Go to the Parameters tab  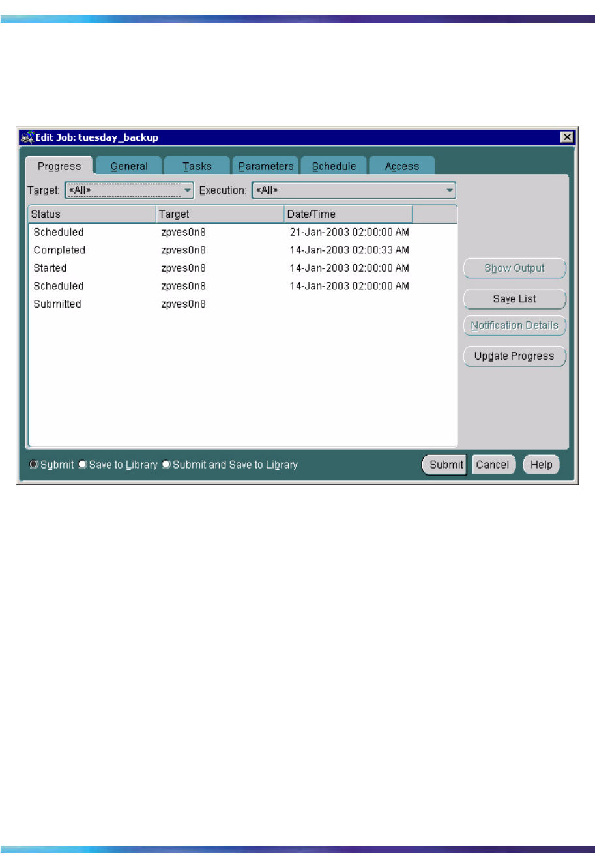266,166
